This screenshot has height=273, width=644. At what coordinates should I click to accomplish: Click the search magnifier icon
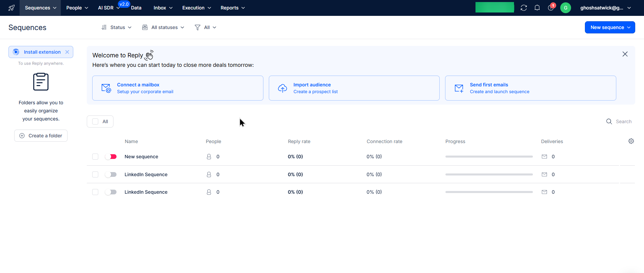coord(609,121)
